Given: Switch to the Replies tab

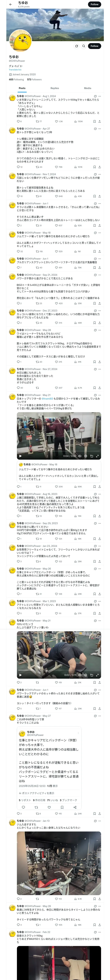Looking at the screenshot, I should pyautogui.click(x=55, y=88).
